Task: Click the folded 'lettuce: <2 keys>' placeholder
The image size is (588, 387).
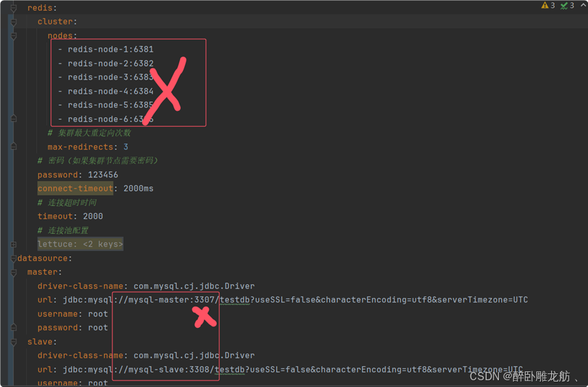Action: [x=80, y=244]
